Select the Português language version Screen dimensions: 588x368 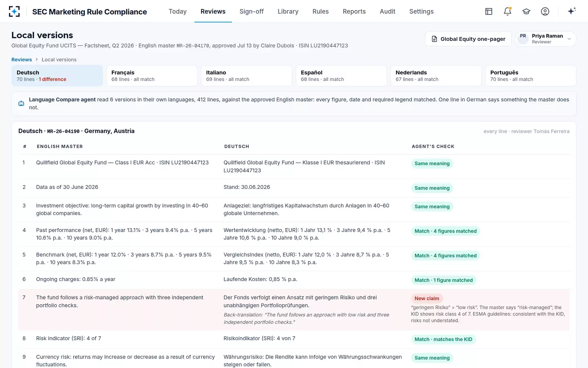531,76
